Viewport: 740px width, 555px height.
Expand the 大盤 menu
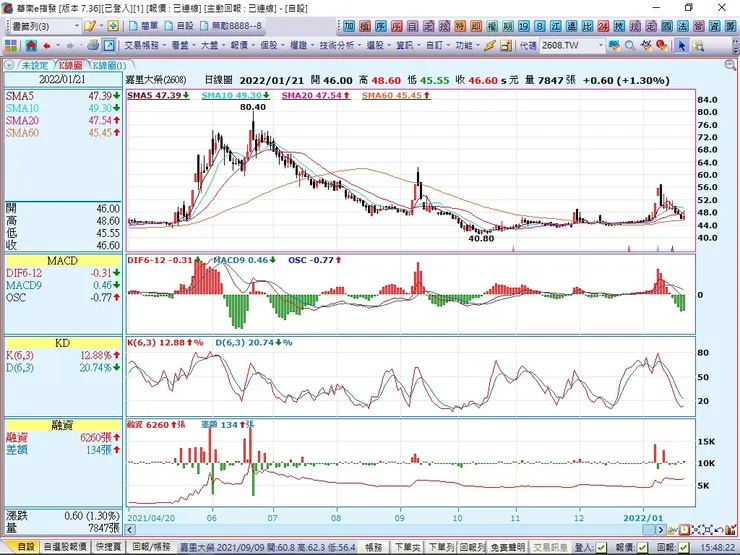213,46
